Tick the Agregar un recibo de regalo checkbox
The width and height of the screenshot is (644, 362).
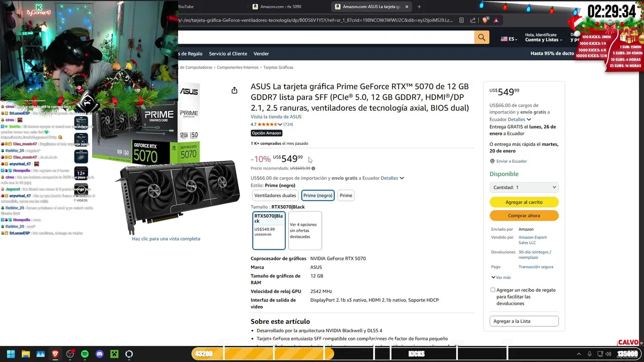point(493,290)
